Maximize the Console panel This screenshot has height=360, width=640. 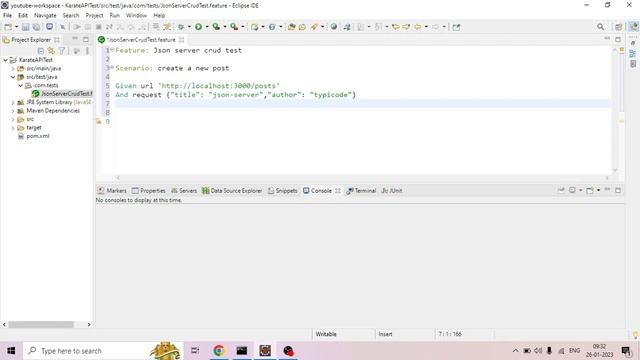click(618, 190)
